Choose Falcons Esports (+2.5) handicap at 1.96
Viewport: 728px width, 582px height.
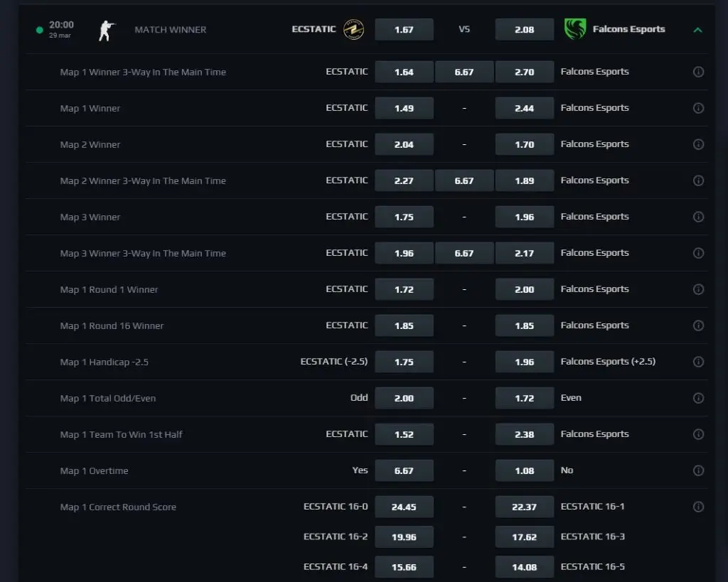coord(524,362)
